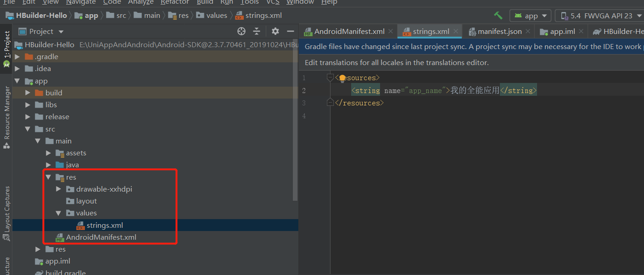Click the Build hammer icon
This screenshot has height=275, width=644.
(x=498, y=16)
